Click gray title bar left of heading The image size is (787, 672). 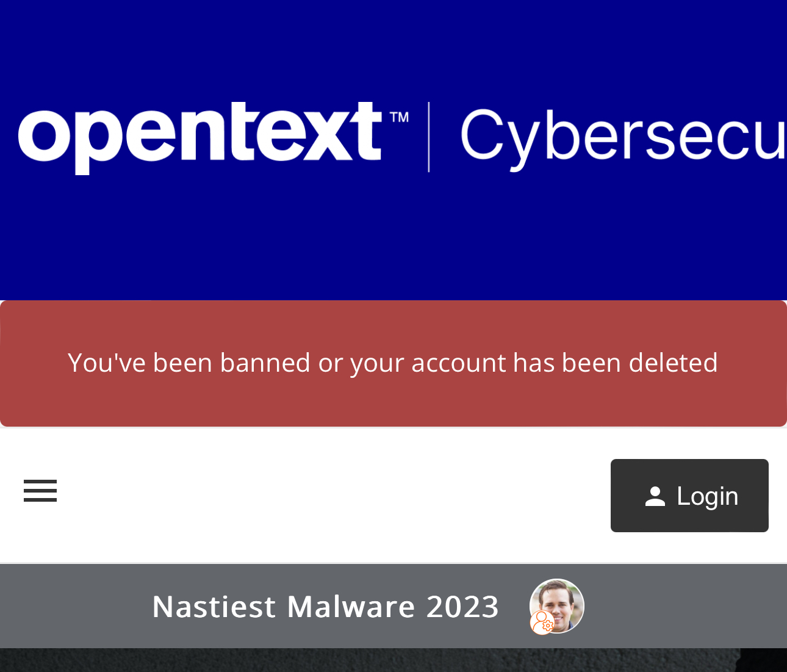[73, 606]
